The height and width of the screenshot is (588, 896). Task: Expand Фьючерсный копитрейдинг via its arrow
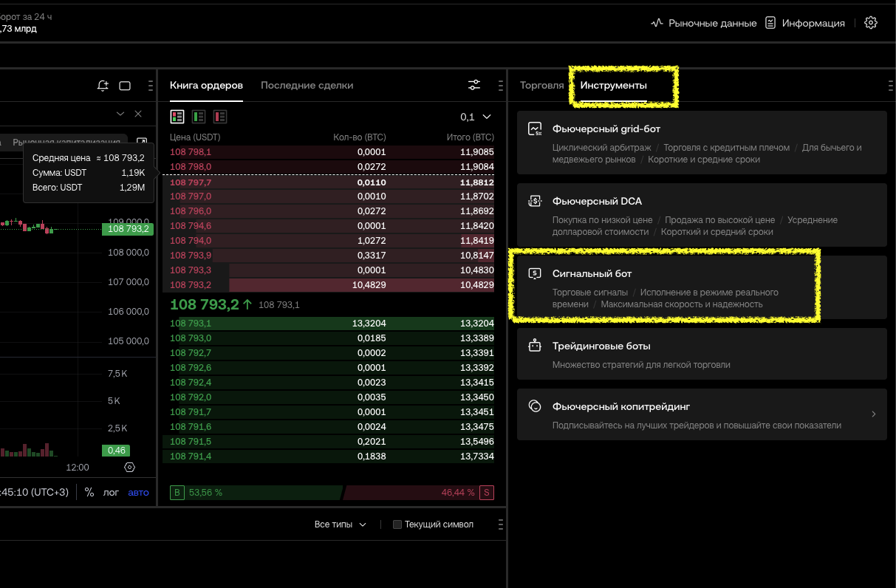click(873, 414)
